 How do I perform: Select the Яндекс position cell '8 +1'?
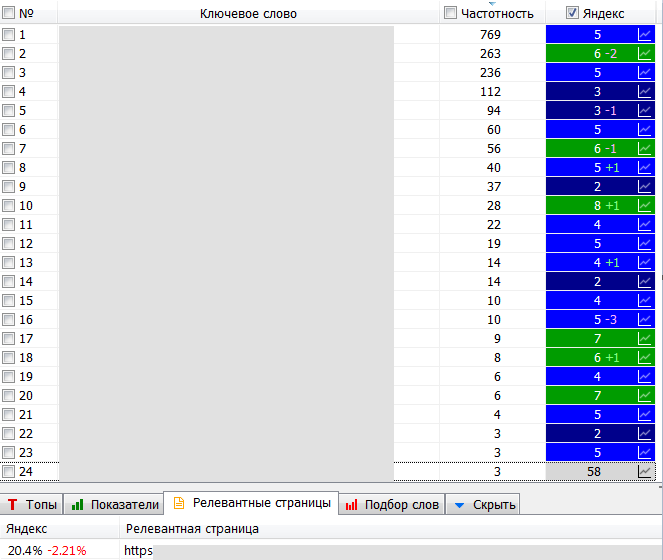click(x=600, y=206)
